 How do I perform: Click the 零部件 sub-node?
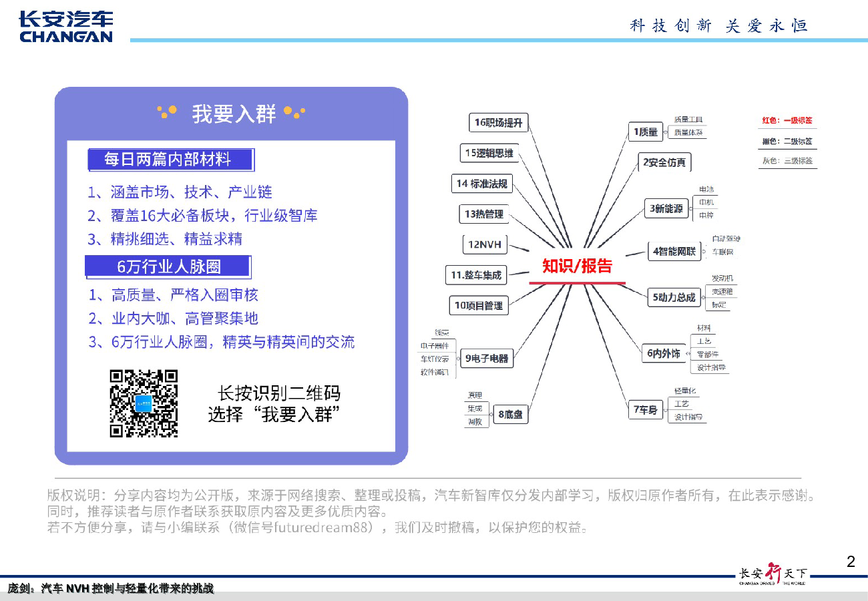(x=707, y=354)
